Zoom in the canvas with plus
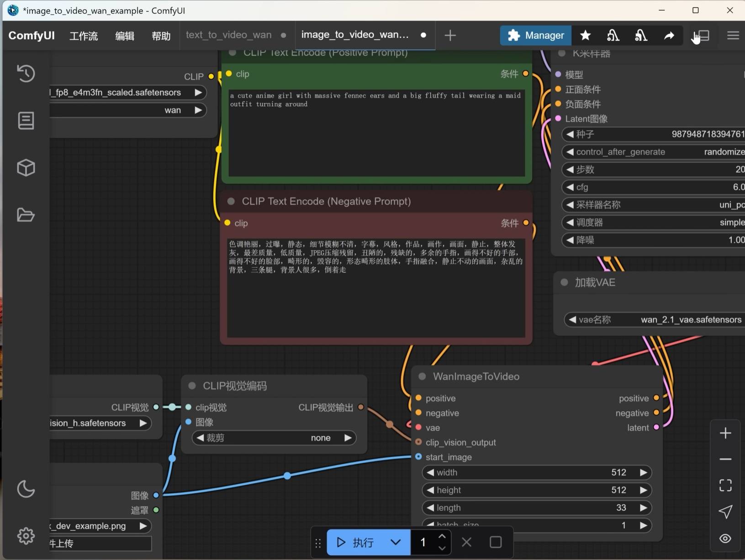The image size is (745, 560). tap(725, 433)
